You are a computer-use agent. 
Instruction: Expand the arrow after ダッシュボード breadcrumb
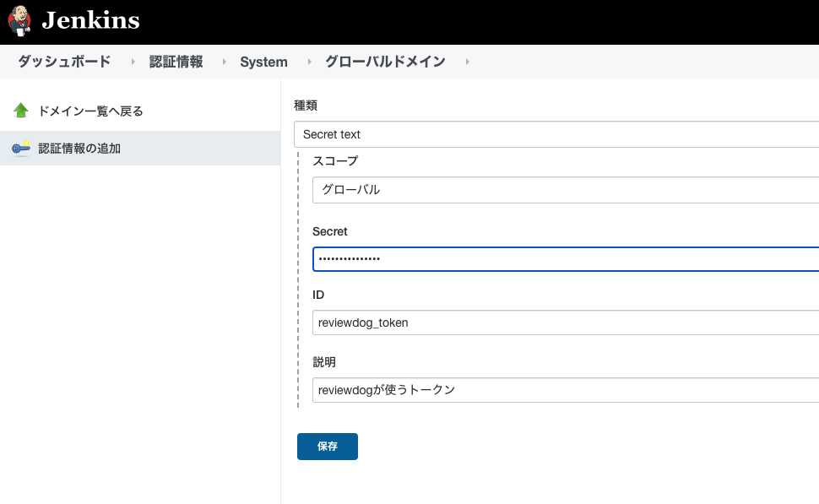click(x=133, y=62)
